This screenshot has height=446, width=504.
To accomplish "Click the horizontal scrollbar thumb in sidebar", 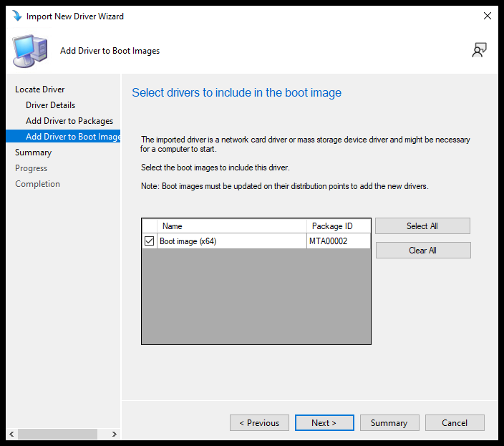I will 57,434.
